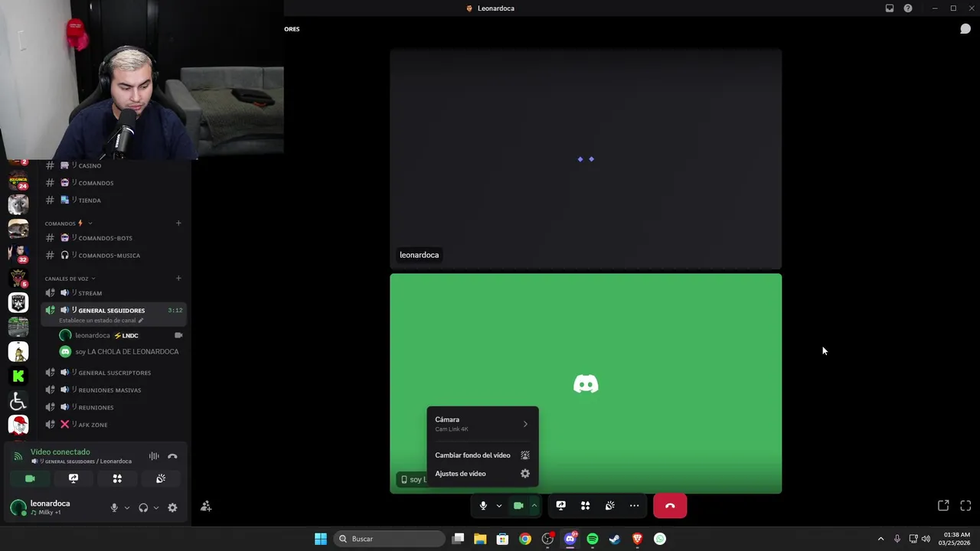Expand input device arrow in user panel

tap(126, 507)
